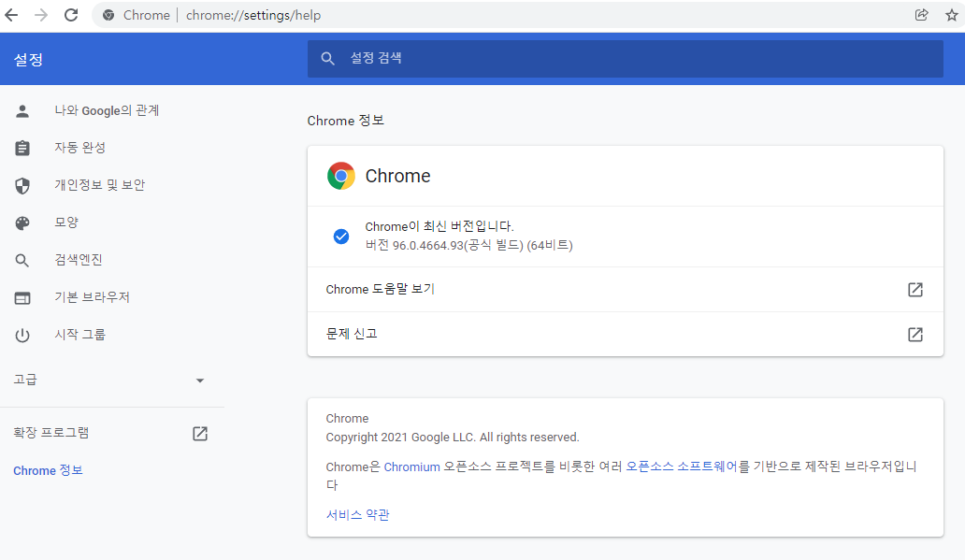This screenshot has width=965, height=560.
Task: Click the shield icon beside 개인정보 및 보안
Action: [x=22, y=185]
